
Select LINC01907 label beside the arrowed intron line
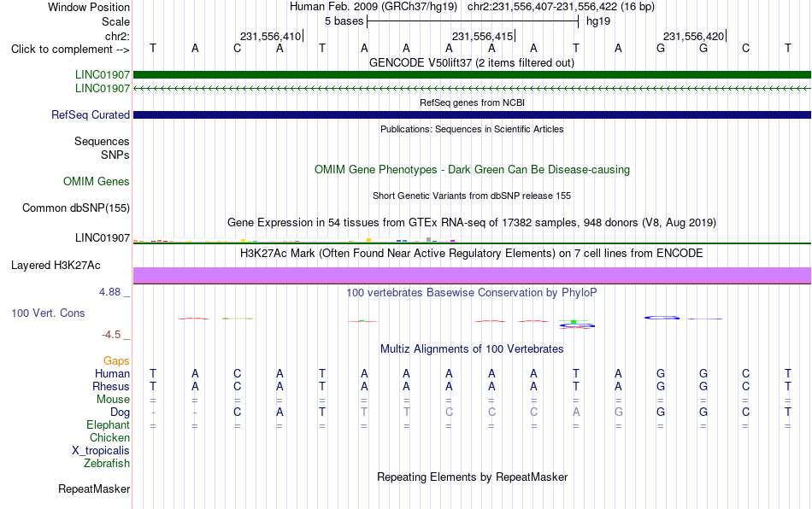(103, 89)
